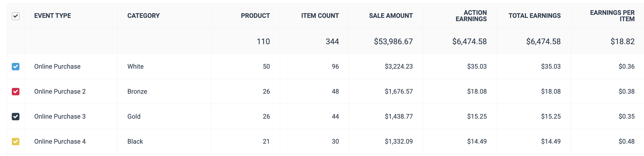Uncheck the red Online Purchase 2 checkbox
644x156 pixels.
coord(16,91)
